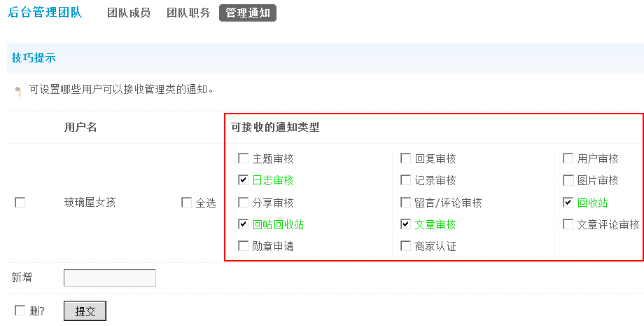Switch to the 团队职务 tab
The width and height of the screenshot is (644, 326).
point(188,13)
